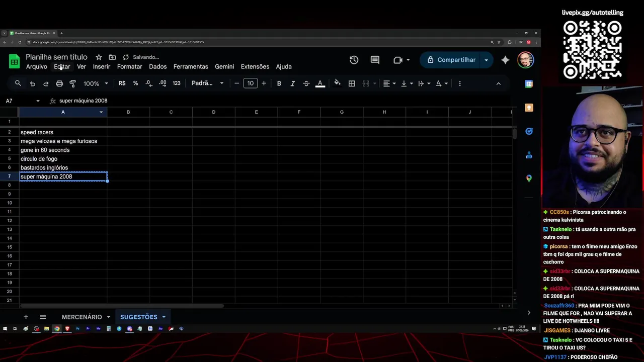Screen dimensions: 644x362
Task: Open the zoom 100% dropdown
Action: tap(96, 83)
